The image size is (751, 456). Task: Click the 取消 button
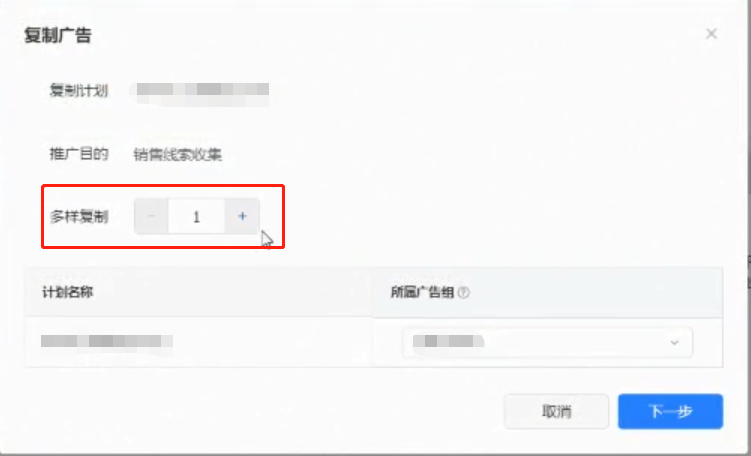(557, 411)
